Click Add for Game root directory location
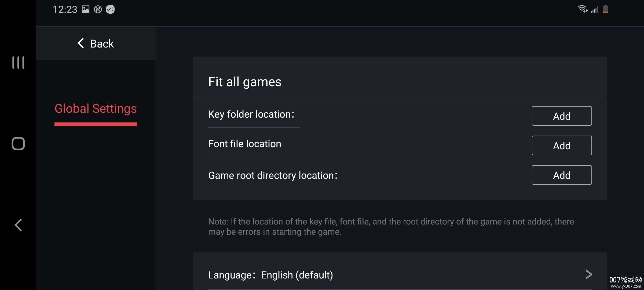 coord(562,175)
